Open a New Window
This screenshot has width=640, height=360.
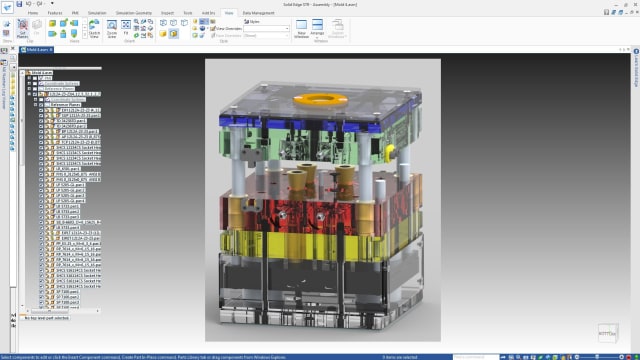301,29
